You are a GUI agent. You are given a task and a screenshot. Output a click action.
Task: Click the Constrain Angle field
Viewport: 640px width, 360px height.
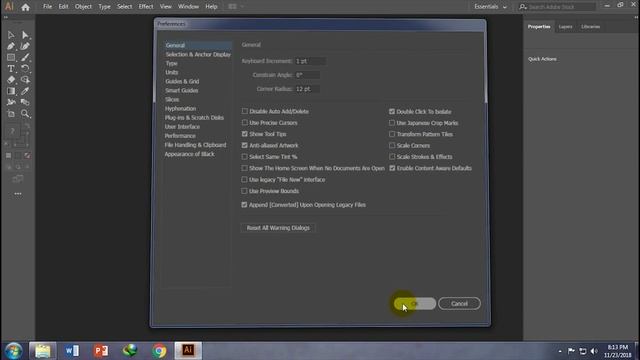307,75
